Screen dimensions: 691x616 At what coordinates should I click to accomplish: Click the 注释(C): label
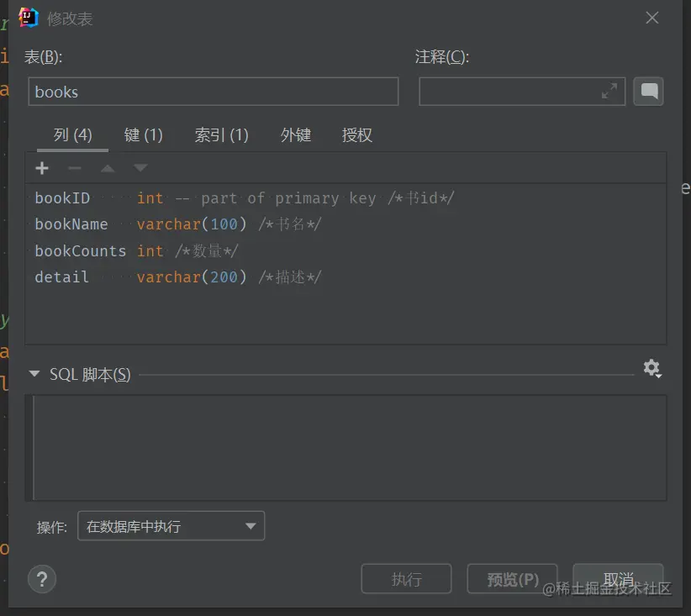(x=442, y=57)
